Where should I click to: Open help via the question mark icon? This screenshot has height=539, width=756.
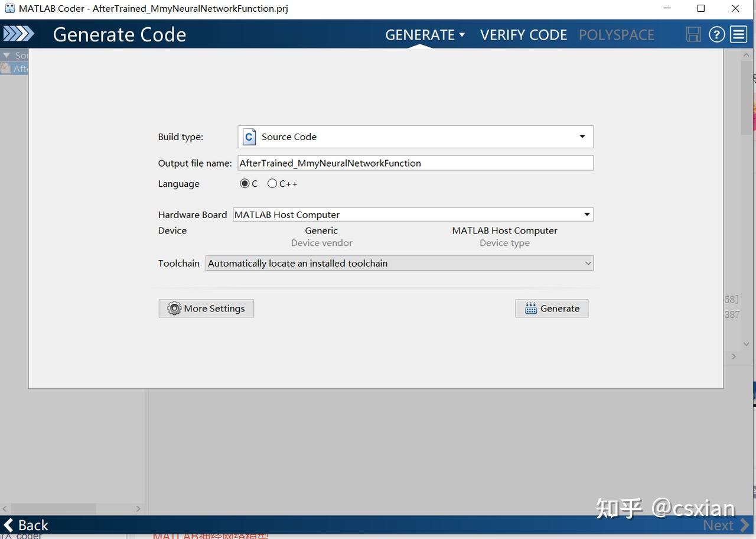pos(716,34)
